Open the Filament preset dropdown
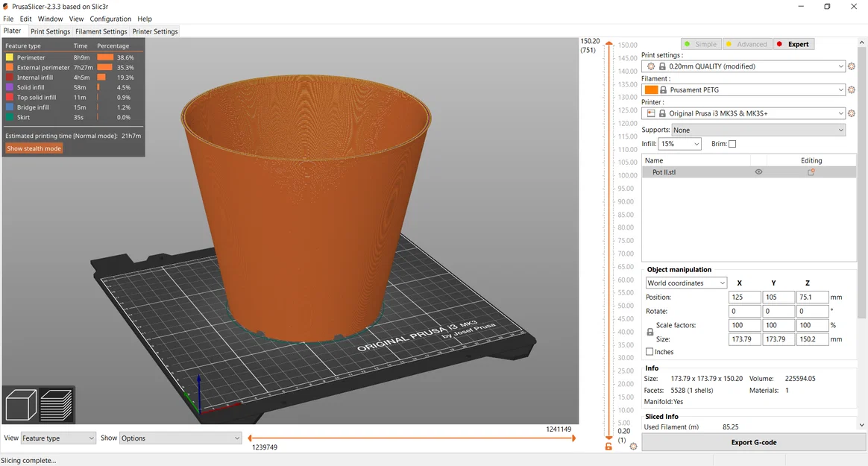This screenshot has width=868, height=466. point(743,89)
